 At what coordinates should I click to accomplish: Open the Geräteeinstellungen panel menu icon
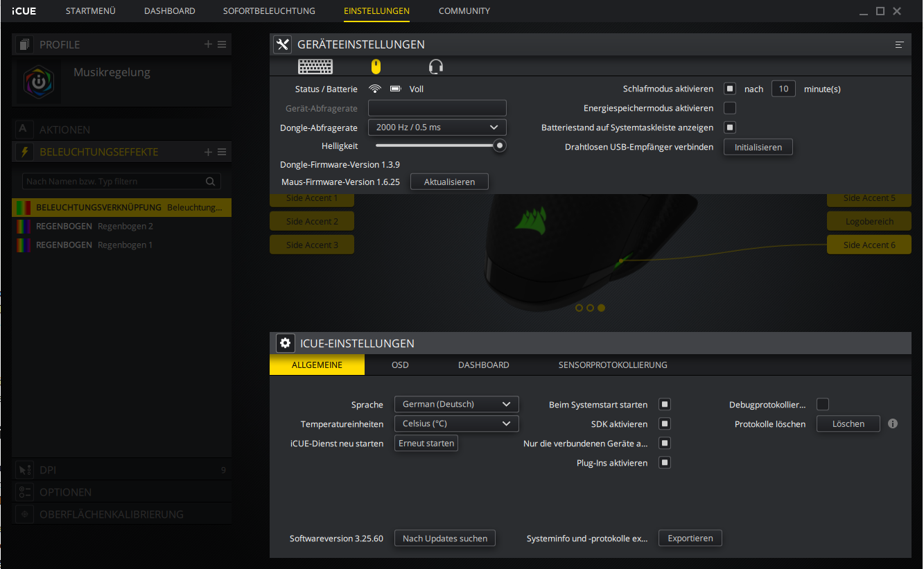[x=900, y=44]
